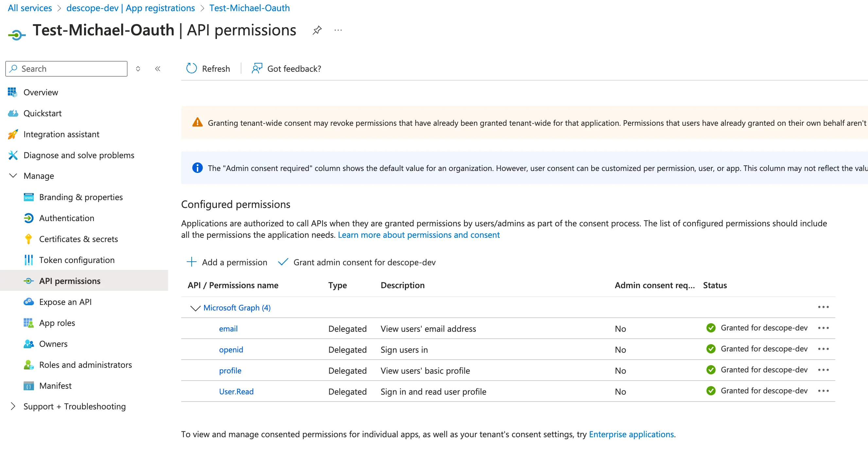The image size is (868, 450).
Task: Collapse the left sidebar with double chevron
Action: point(158,68)
